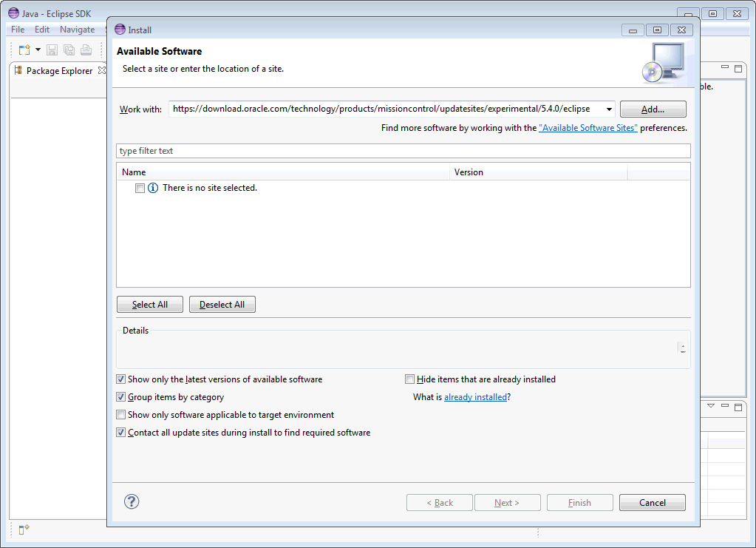Open view menu triangle in bottom-right panel
Screen dimensions: 756x548
tap(711, 406)
